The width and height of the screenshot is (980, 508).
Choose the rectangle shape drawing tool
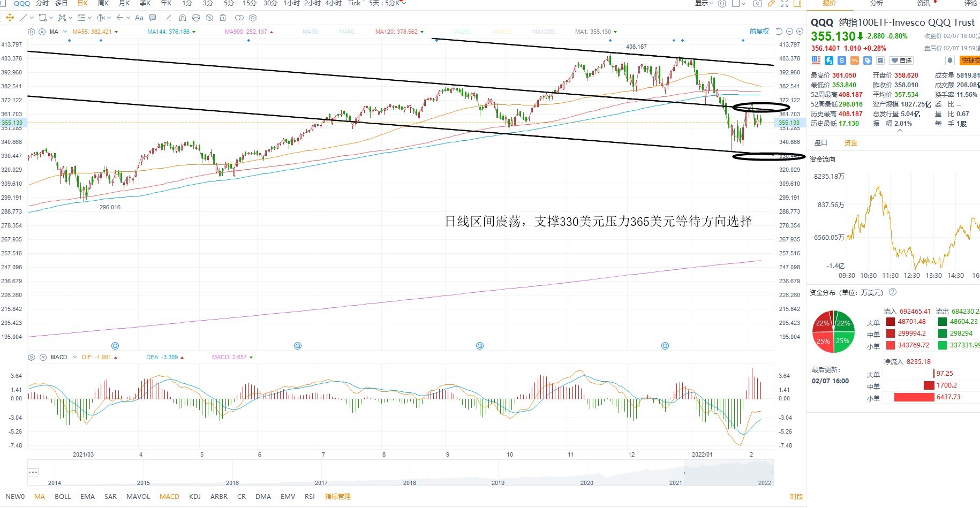point(43,18)
